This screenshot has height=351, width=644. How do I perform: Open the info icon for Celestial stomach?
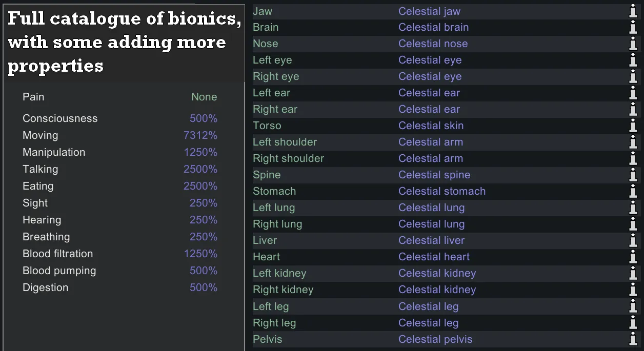(633, 192)
